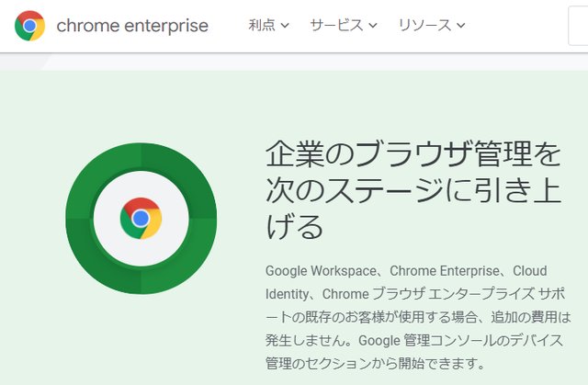Expand the リソース menu
Viewport: 588px width, 385px height.
(432, 26)
